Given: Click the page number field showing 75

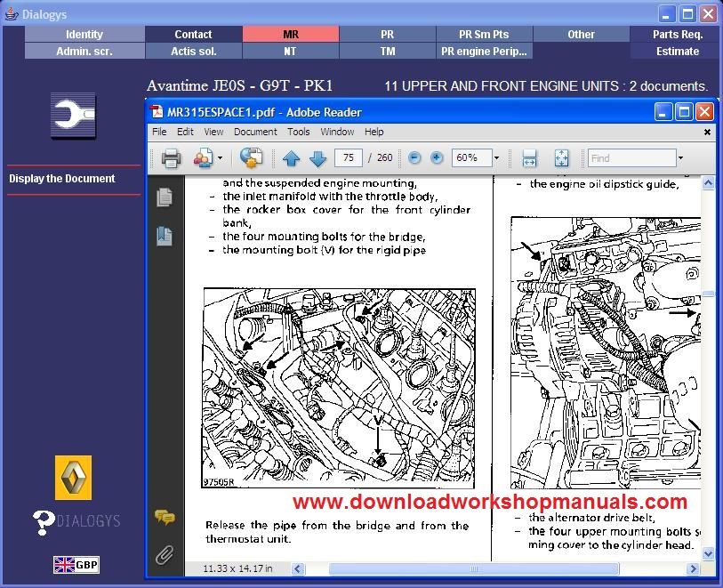Looking at the screenshot, I should 348,157.
